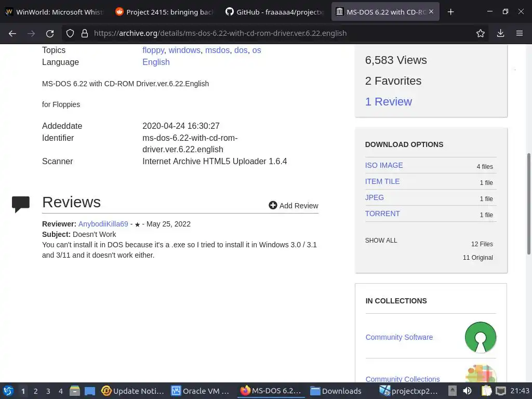Open the browser downloads panel
532x399 pixels.
click(x=500, y=33)
